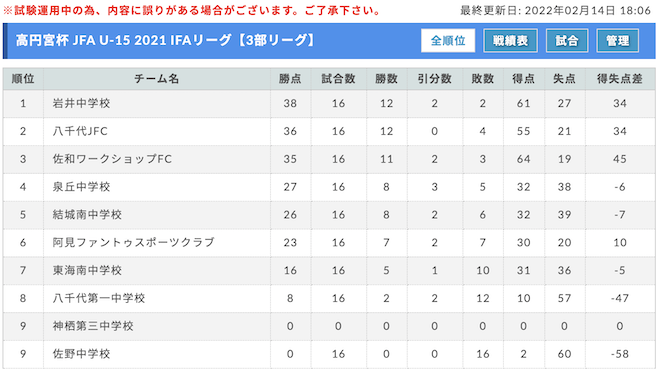Screen dimensions: 660x378
Task: Click the 試合数 column header
Action: (x=338, y=79)
